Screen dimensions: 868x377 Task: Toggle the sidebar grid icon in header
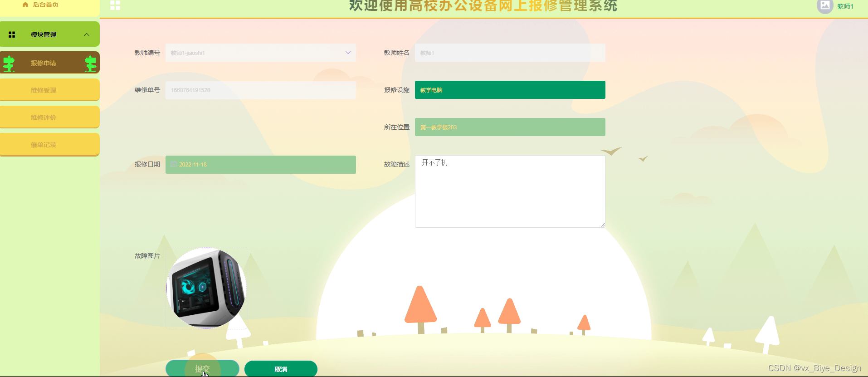(115, 5)
